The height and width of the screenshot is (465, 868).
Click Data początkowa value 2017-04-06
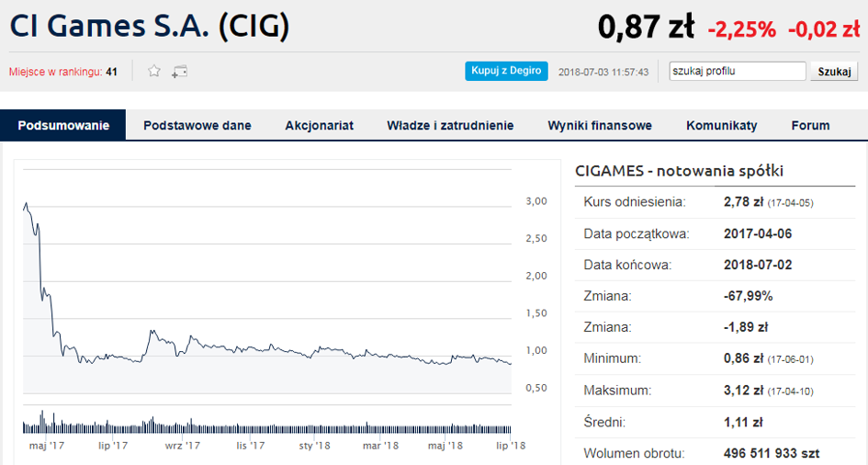pos(757,233)
